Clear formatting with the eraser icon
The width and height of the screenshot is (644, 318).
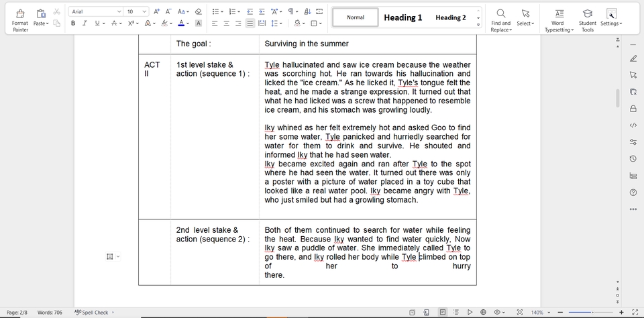coord(198,11)
